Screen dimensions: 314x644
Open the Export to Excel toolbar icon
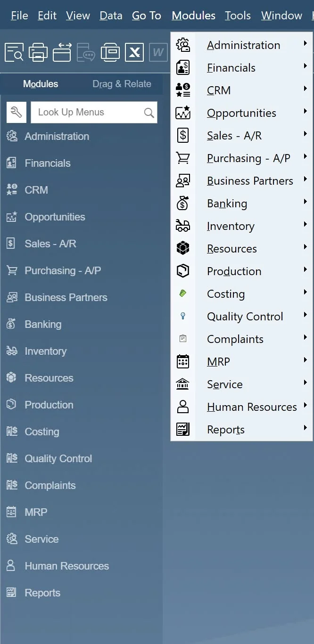point(134,52)
